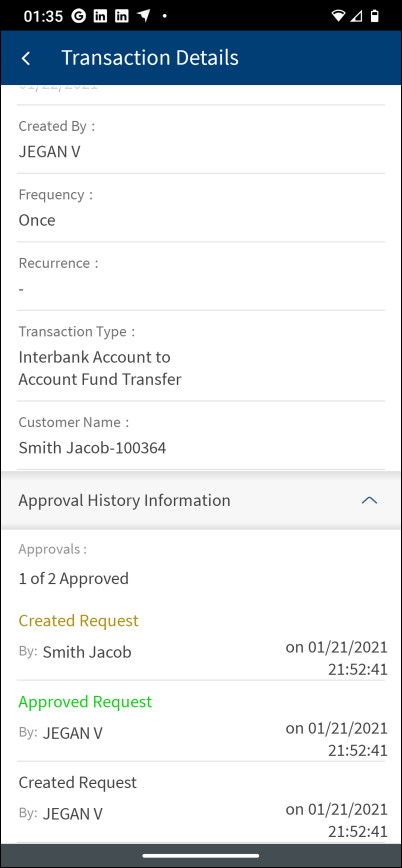Tap the Wi-Fi status icon
This screenshot has height=868, width=402.
(x=338, y=16)
